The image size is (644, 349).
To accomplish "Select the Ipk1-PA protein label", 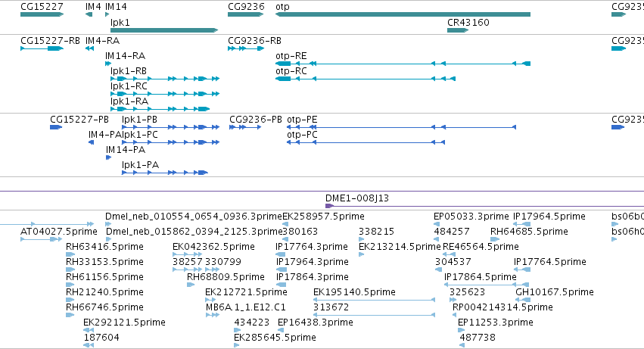I will 141,165.
